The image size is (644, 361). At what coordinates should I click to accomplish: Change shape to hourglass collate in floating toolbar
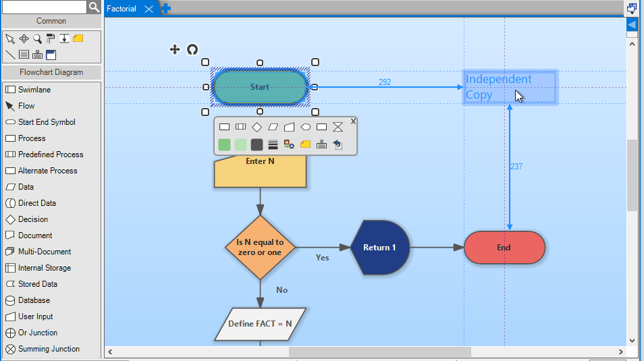[338, 127]
